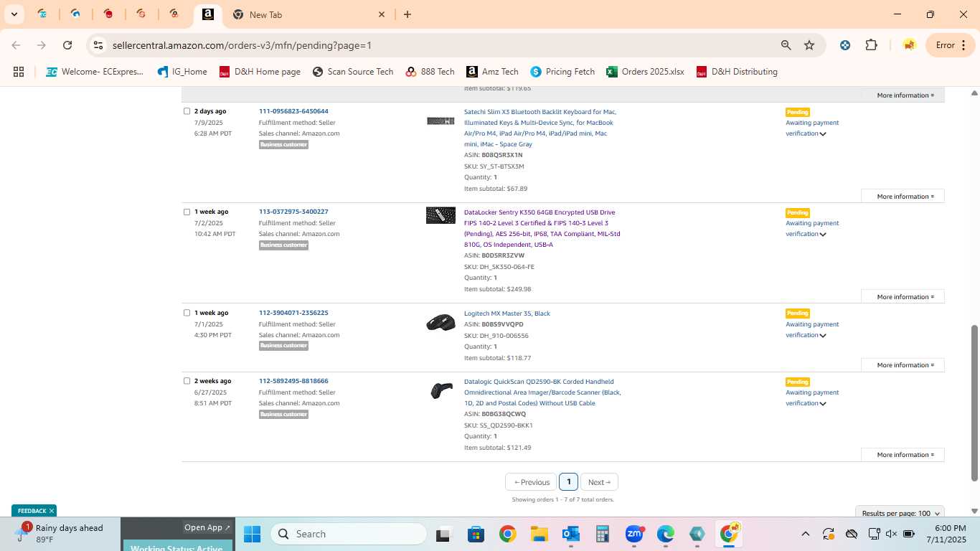Open the IG_Home bookmark

(x=182, y=72)
